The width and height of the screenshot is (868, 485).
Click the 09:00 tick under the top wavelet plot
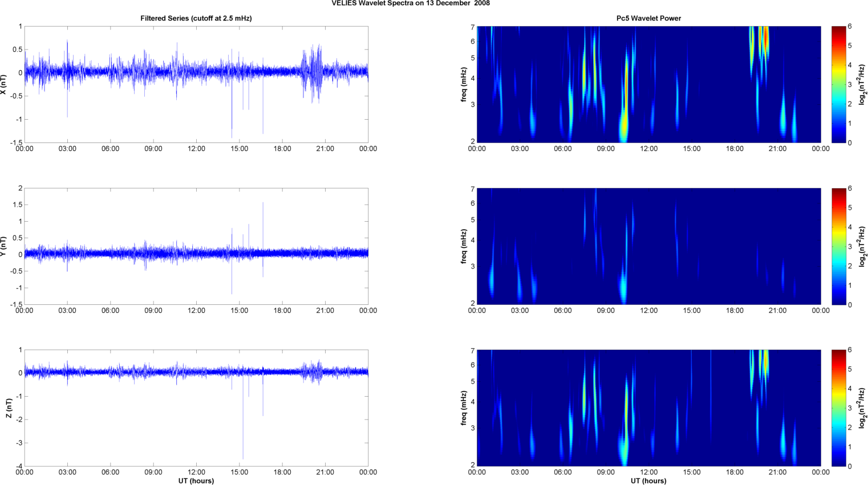coord(606,149)
